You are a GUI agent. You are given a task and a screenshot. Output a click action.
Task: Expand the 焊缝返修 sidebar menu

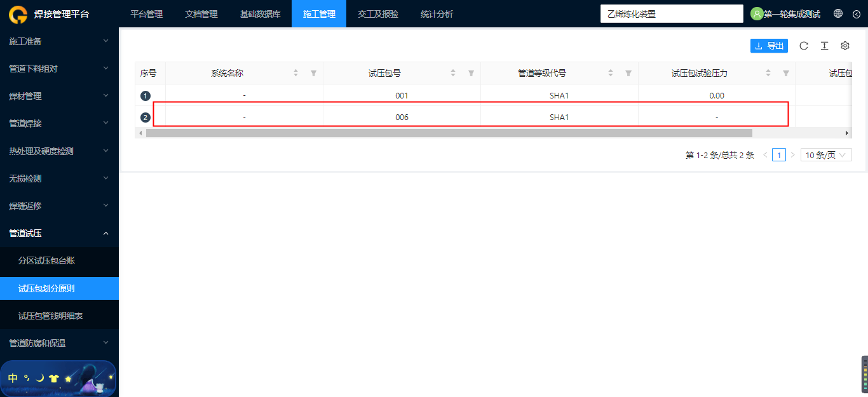(x=59, y=206)
